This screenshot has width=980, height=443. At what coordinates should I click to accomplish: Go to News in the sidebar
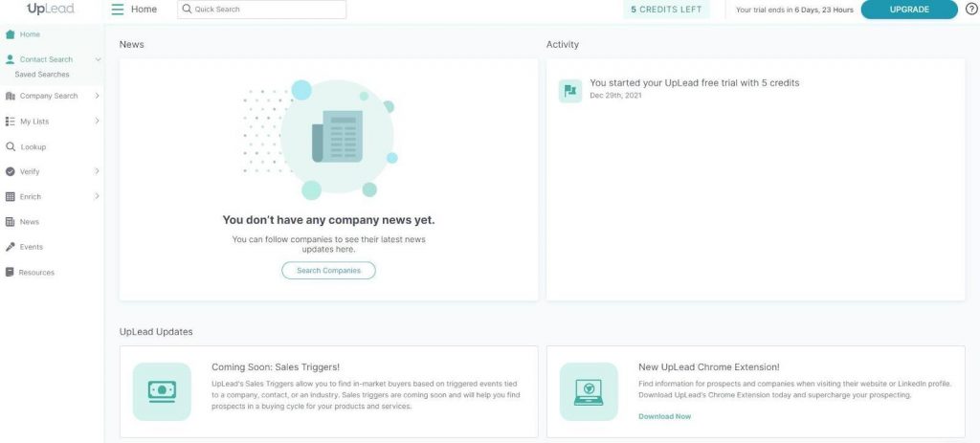click(30, 222)
